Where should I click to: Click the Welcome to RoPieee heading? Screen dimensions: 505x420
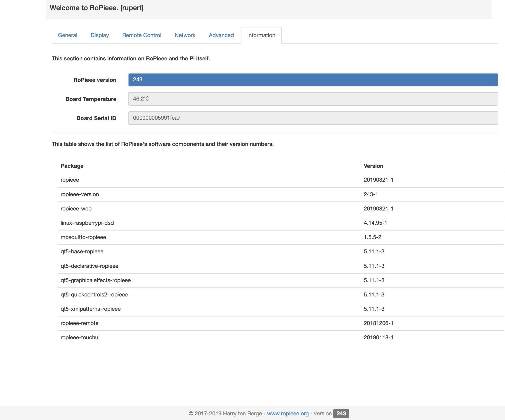[x=97, y=8]
